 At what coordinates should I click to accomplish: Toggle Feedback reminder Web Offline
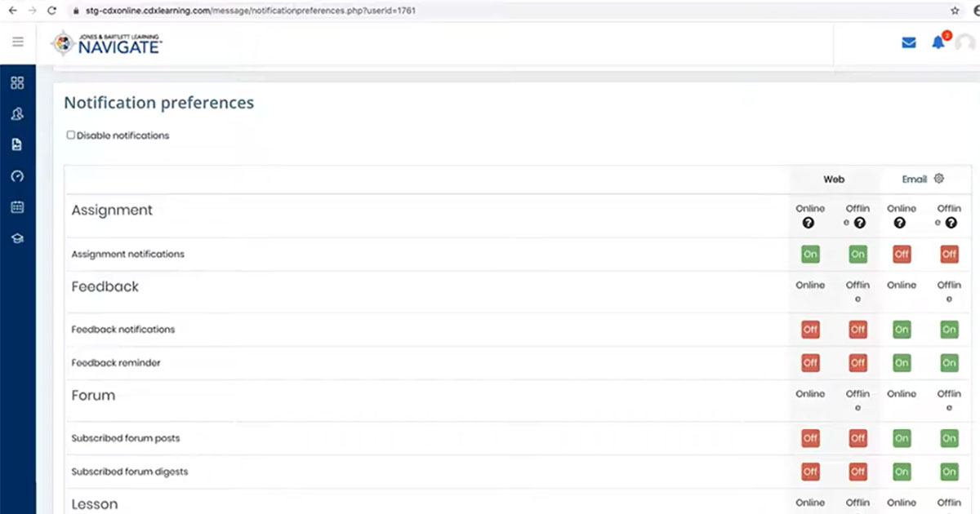coord(857,363)
